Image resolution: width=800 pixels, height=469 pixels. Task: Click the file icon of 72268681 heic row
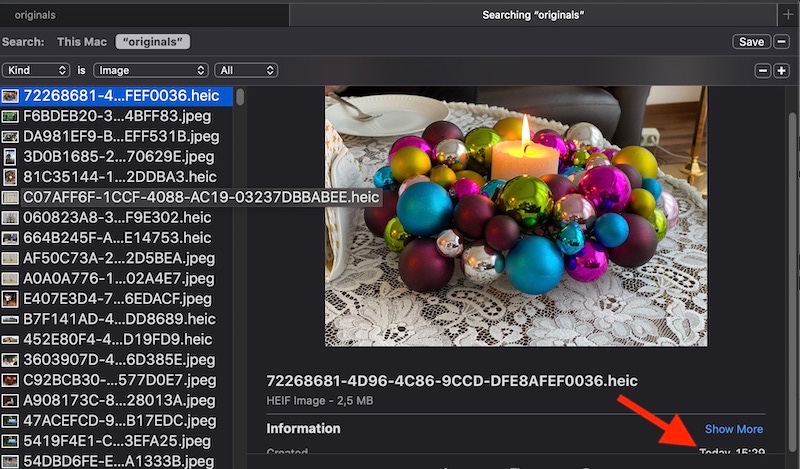click(10, 96)
